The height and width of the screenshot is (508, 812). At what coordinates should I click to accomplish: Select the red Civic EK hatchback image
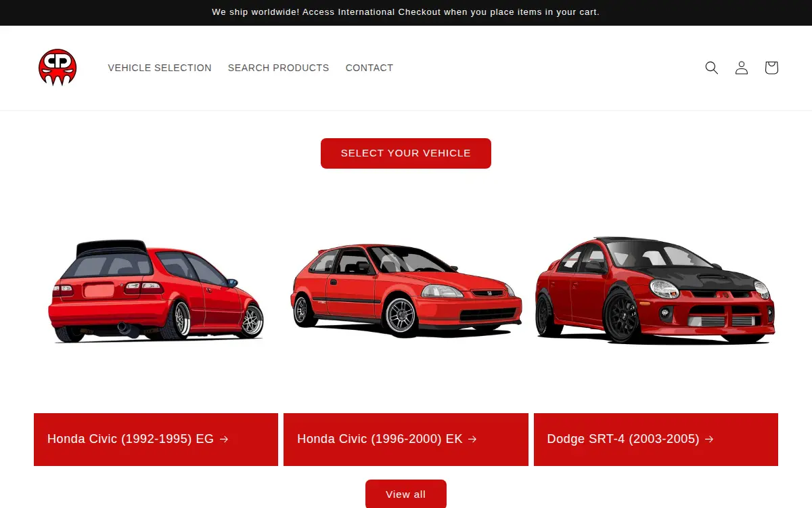406,291
